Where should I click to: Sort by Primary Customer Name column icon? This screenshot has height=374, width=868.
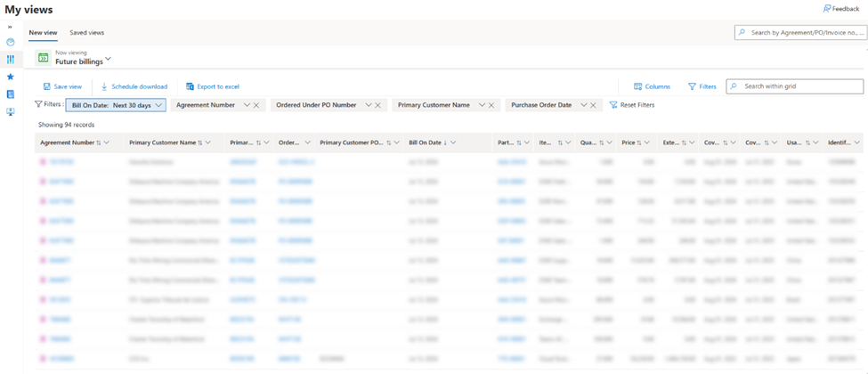pyautogui.click(x=199, y=142)
